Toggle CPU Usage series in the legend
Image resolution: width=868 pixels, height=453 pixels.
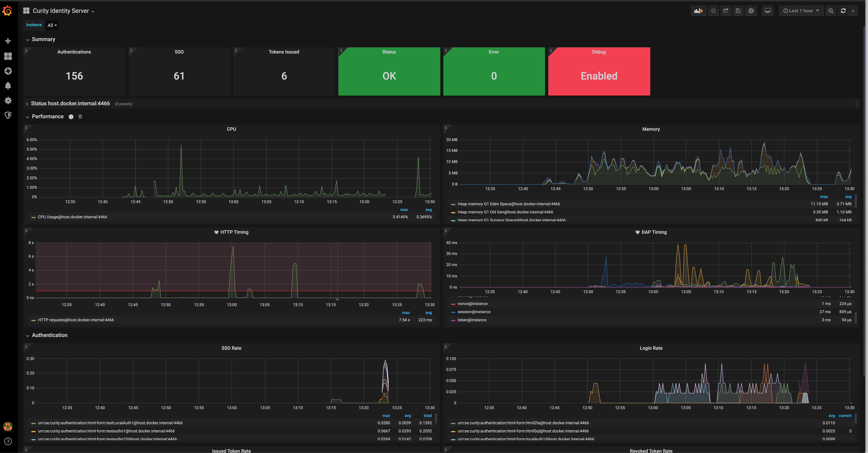(x=72, y=217)
